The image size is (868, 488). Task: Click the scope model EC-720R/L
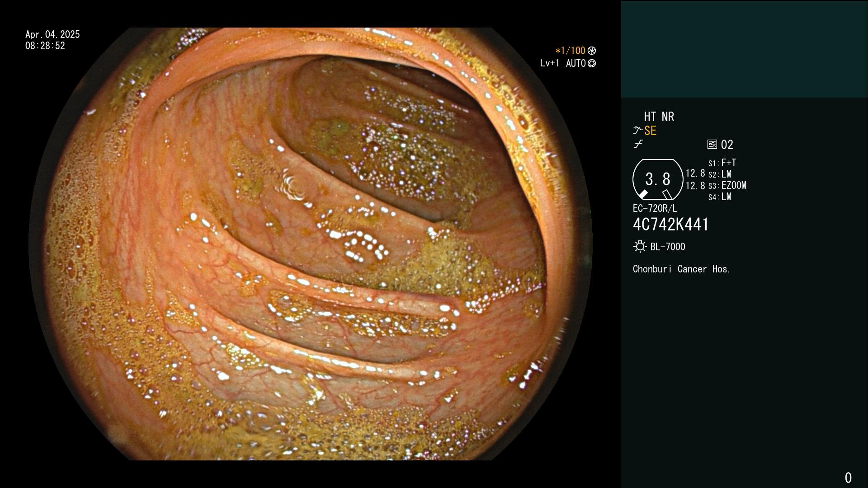pyautogui.click(x=655, y=208)
